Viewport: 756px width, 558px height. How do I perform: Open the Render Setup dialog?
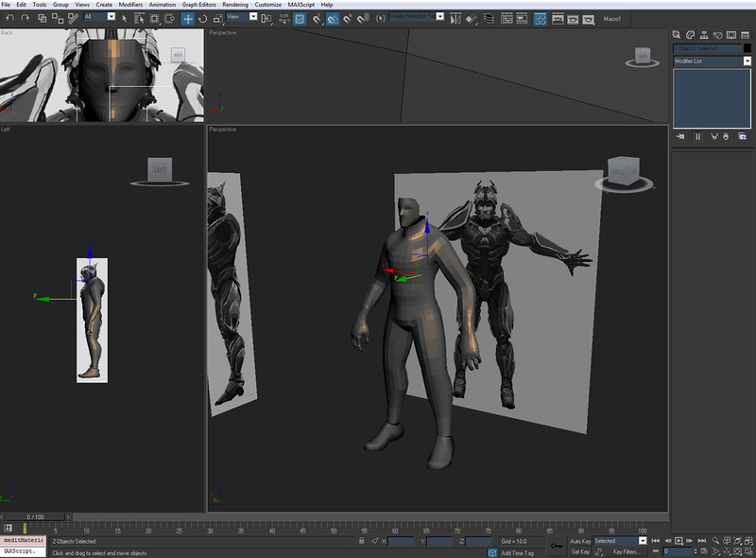(x=558, y=18)
